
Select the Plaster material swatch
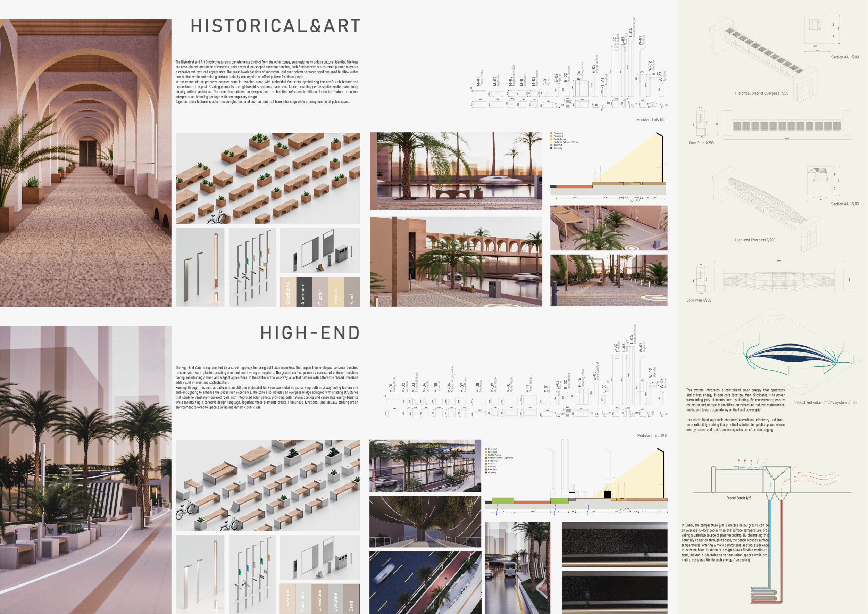pos(320,291)
